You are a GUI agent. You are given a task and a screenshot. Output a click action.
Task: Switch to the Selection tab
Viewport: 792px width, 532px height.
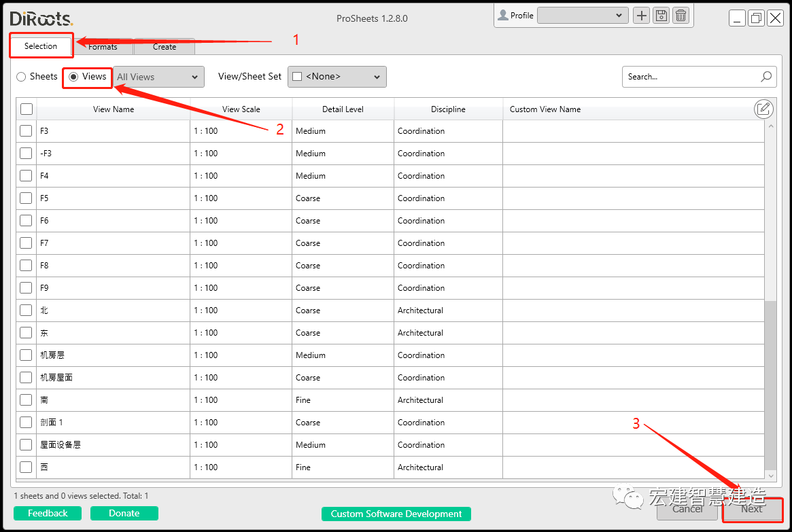pyautogui.click(x=41, y=46)
